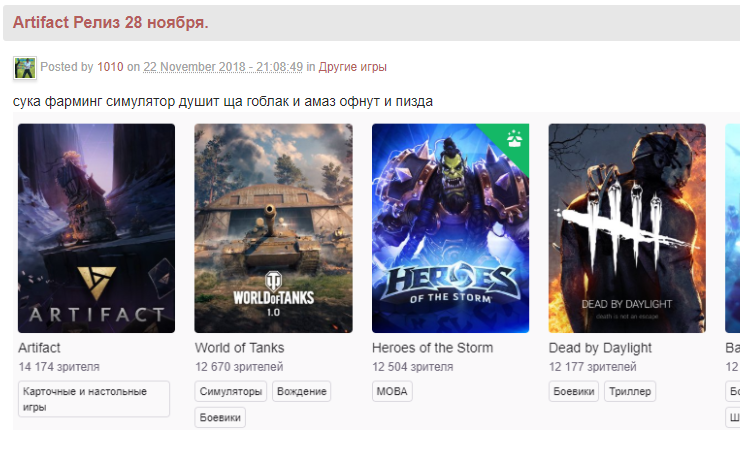Open the Dead by Daylight cover thumbnail

coord(627,228)
